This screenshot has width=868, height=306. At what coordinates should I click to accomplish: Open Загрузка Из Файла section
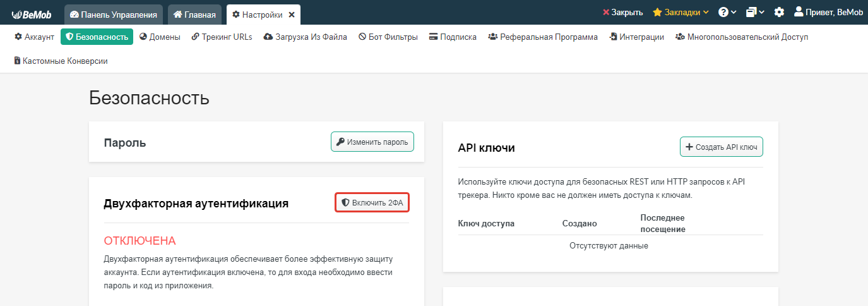306,37
